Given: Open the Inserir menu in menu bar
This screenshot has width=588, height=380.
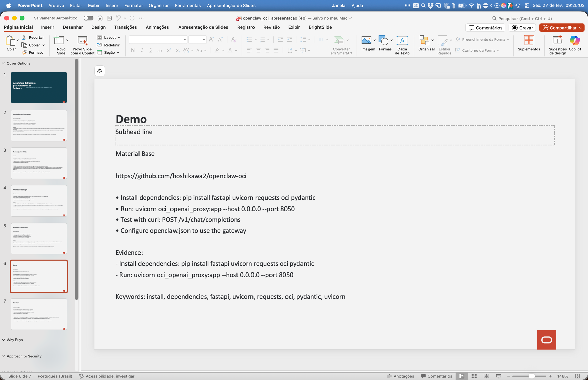Looking at the screenshot, I should (x=112, y=5).
